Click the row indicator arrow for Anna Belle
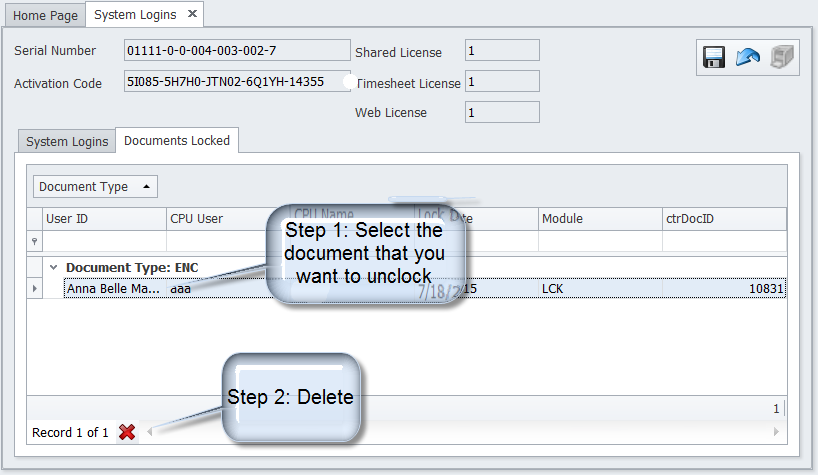This screenshot has width=818, height=475. (x=35, y=288)
